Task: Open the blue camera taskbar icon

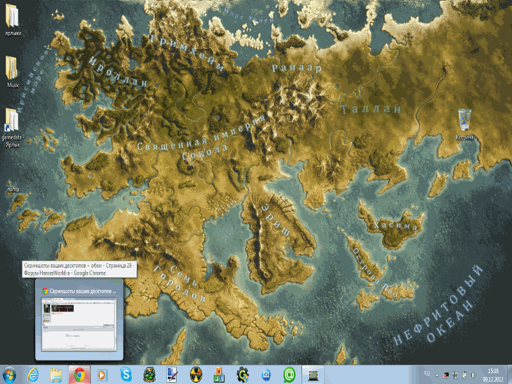Action: point(266,375)
